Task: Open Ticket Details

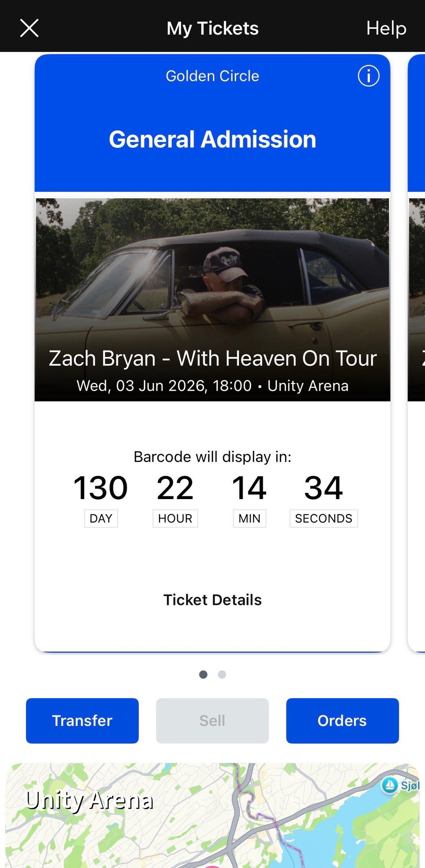Action: [x=212, y=600]
